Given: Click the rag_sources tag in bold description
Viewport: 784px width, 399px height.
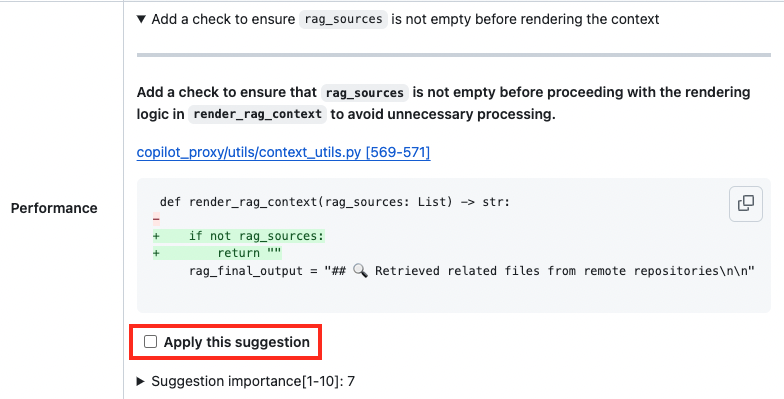Looking at the screenshot, I should point(365,93).
